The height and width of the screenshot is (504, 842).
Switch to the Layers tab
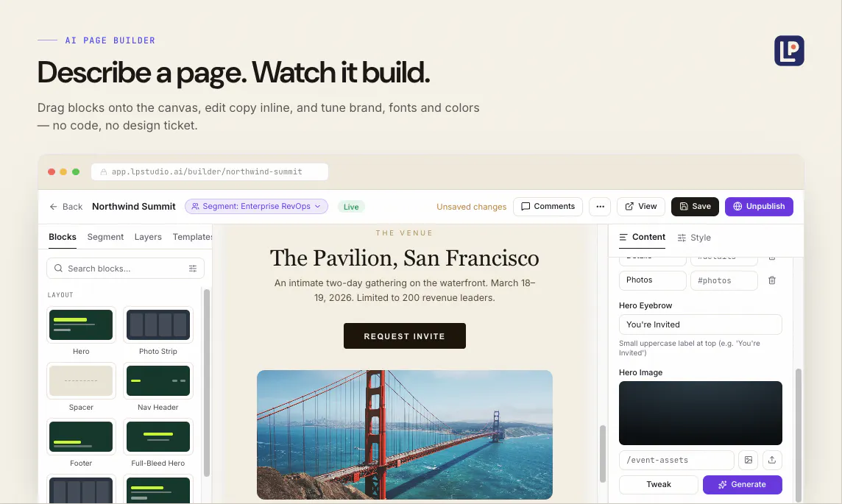click(x=148, y=237)
